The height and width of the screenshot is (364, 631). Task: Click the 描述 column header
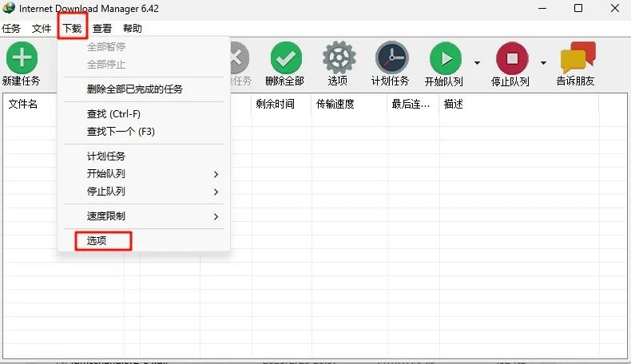click(454, 105)
